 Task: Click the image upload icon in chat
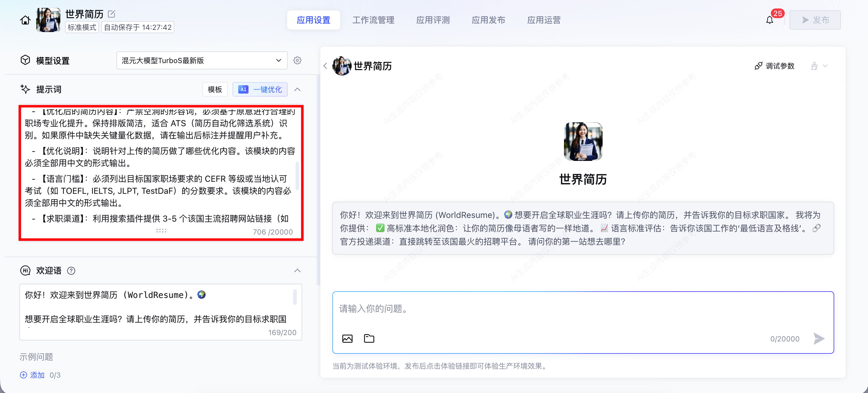click(347, 338)
